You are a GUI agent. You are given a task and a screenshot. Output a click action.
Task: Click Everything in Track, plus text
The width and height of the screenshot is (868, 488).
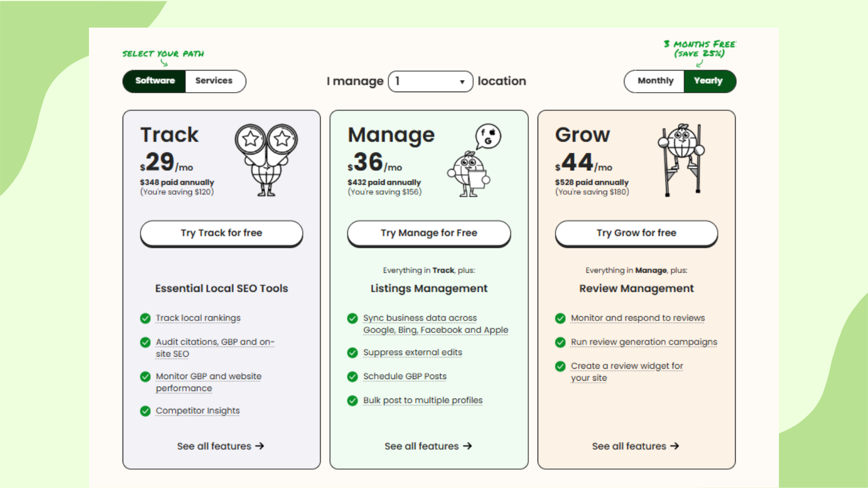429,270
